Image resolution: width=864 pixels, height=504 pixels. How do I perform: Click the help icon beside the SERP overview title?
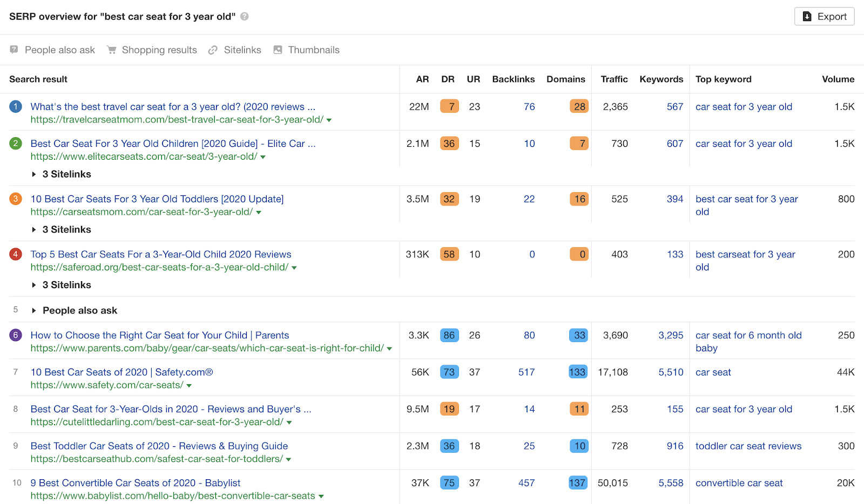click(x=244, y=17)
